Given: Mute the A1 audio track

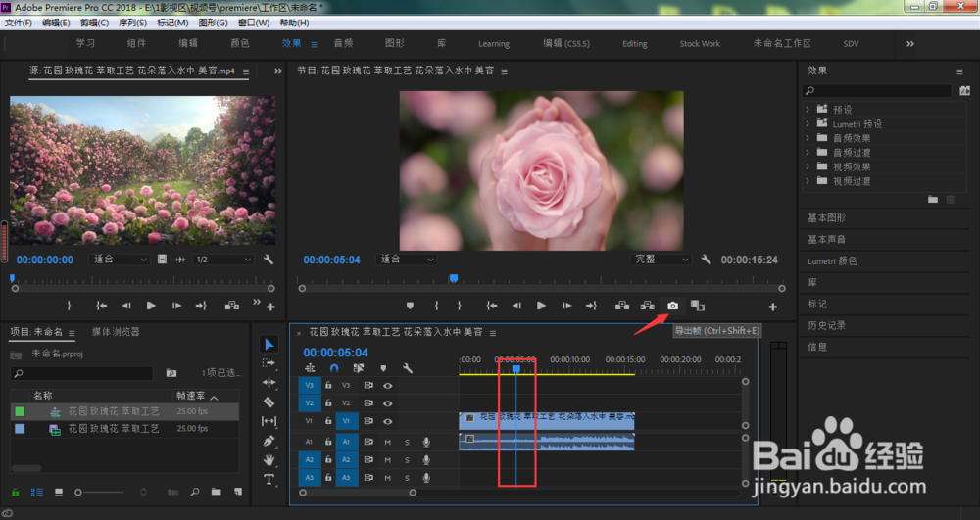Looking at the screenshot, I should [387, 442].
